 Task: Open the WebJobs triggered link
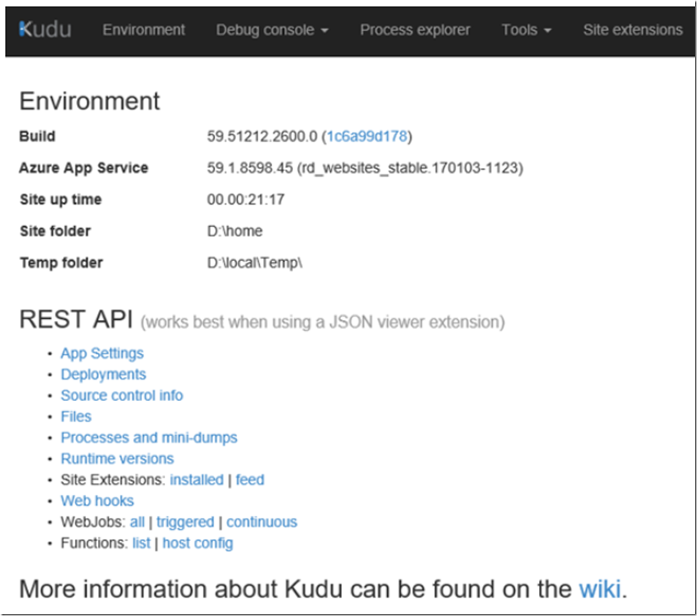(185, 522)
